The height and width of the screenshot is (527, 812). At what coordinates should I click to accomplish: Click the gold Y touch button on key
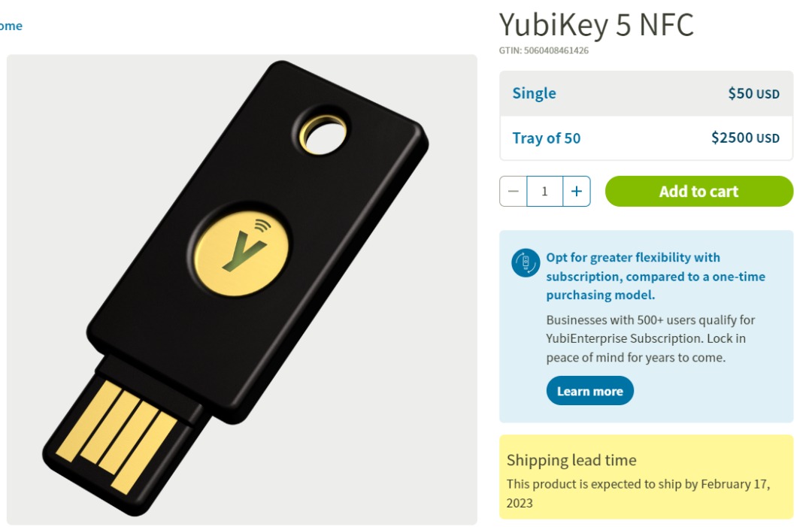point(241,252)
